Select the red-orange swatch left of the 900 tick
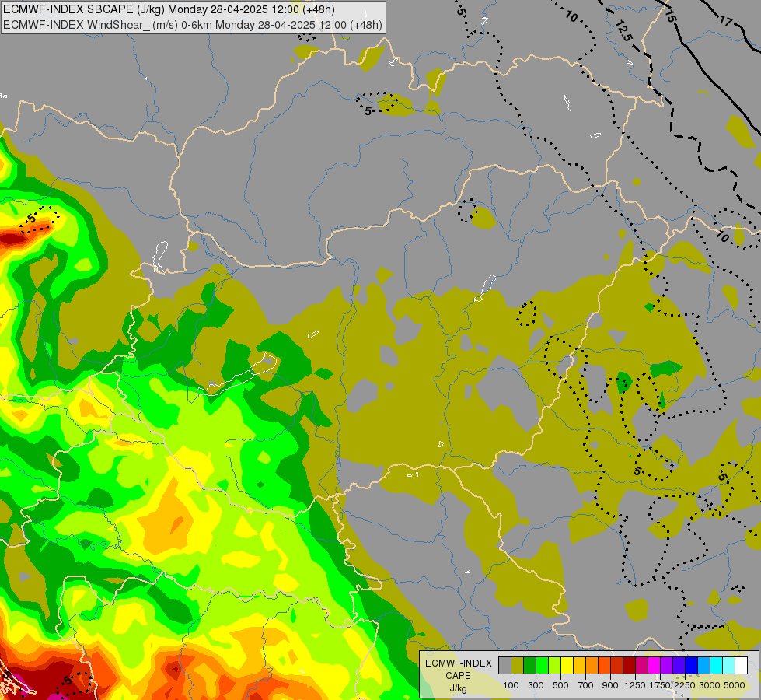761x700 pixels. (x=604, y=665)
